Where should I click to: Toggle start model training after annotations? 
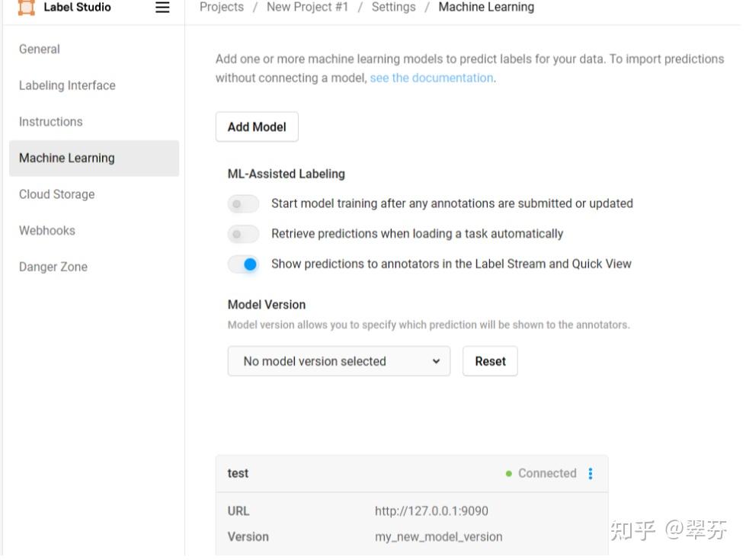tap(243, 204)
